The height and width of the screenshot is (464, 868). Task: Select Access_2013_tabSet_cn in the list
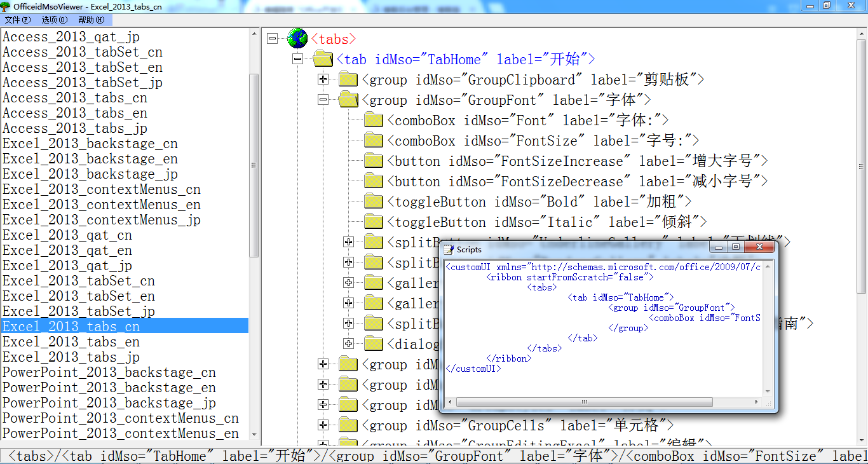pyautogui.click(x=83, y=52)
